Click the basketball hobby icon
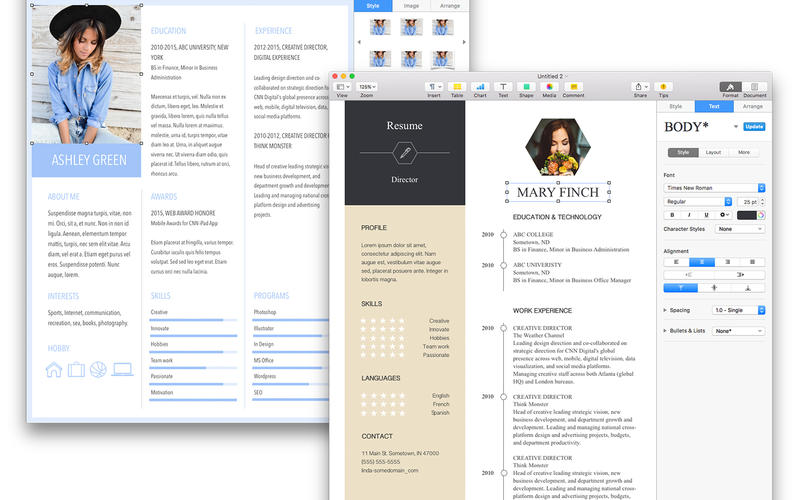800x500 pixels. tap(98, 369)
